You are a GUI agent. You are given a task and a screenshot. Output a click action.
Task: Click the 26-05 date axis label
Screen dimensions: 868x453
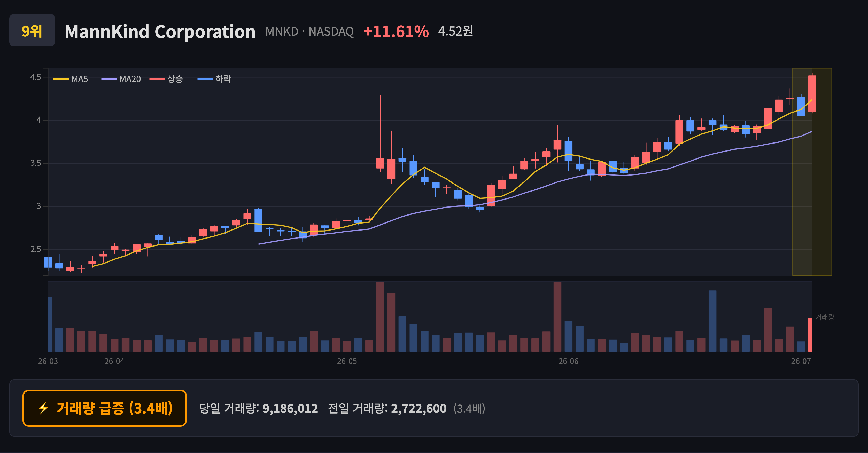click(347, 361)
